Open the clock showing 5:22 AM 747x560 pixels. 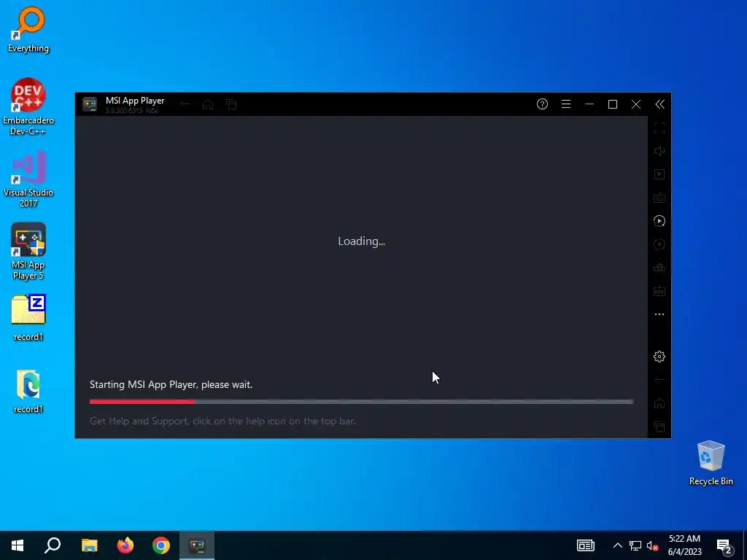click(x=684, y=545)
